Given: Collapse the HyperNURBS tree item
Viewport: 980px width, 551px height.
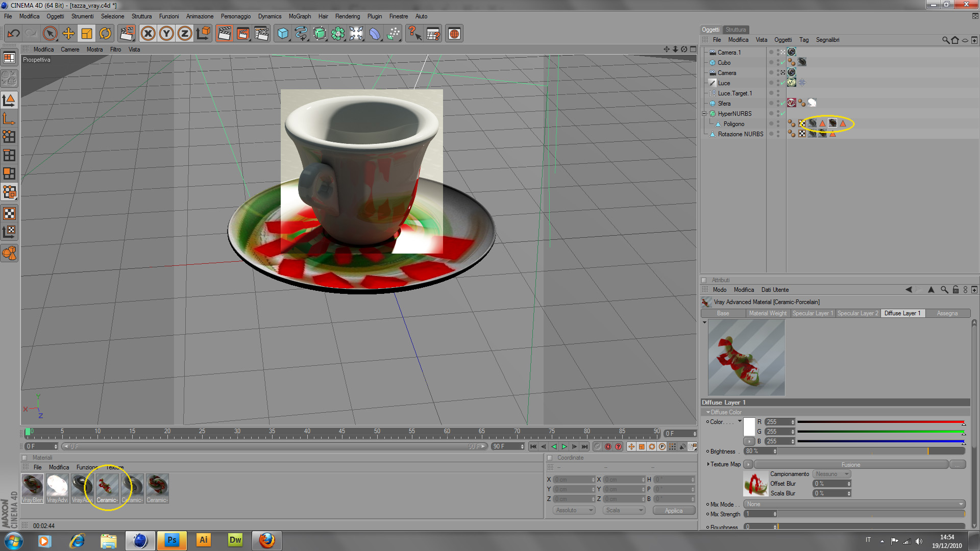Looking at the screenshot, I should pos(704,114).
